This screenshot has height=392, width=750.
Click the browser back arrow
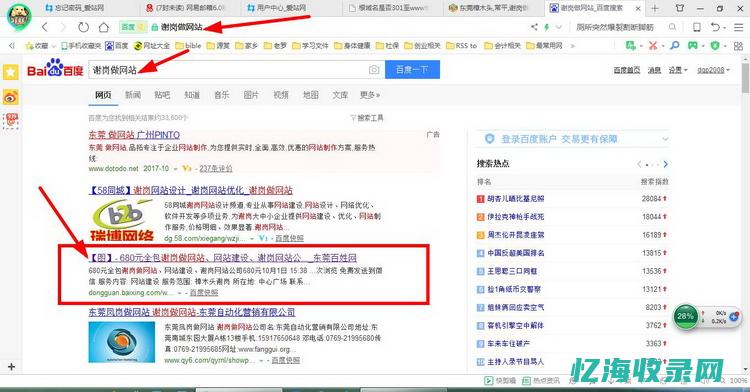44,27
